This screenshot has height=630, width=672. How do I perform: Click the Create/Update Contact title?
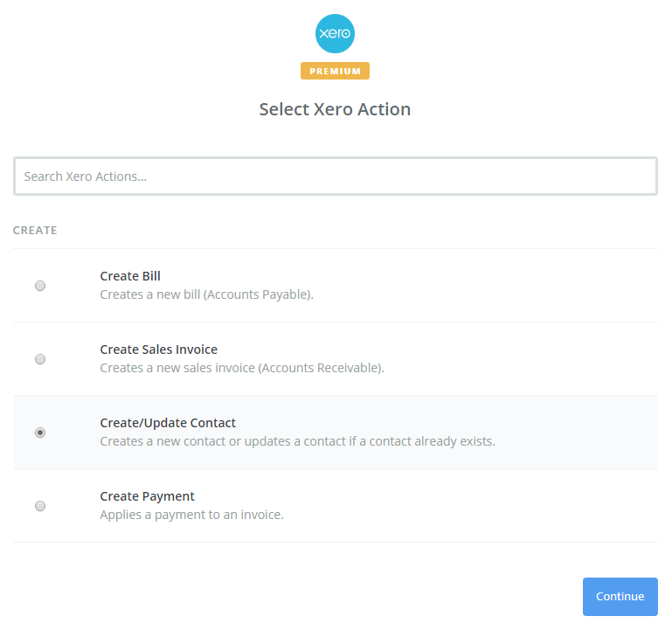click(168, 423)
